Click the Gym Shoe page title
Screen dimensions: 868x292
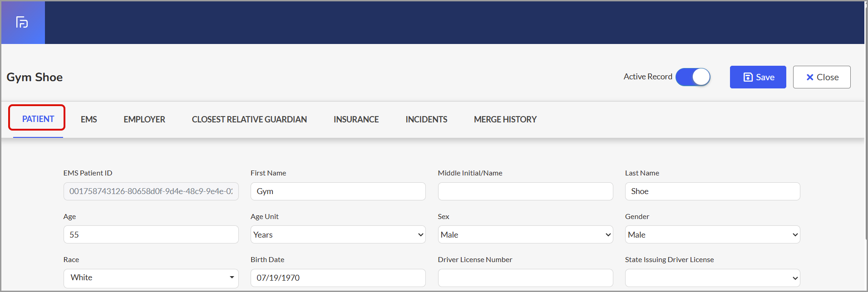[35, 78]
